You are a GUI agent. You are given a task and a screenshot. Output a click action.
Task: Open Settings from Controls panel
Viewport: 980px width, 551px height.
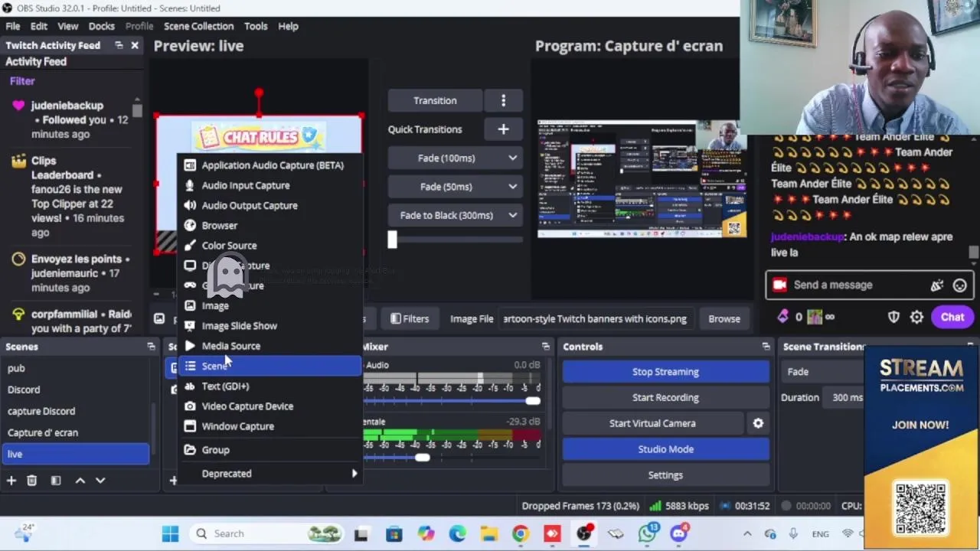click(x=665, y=475)
